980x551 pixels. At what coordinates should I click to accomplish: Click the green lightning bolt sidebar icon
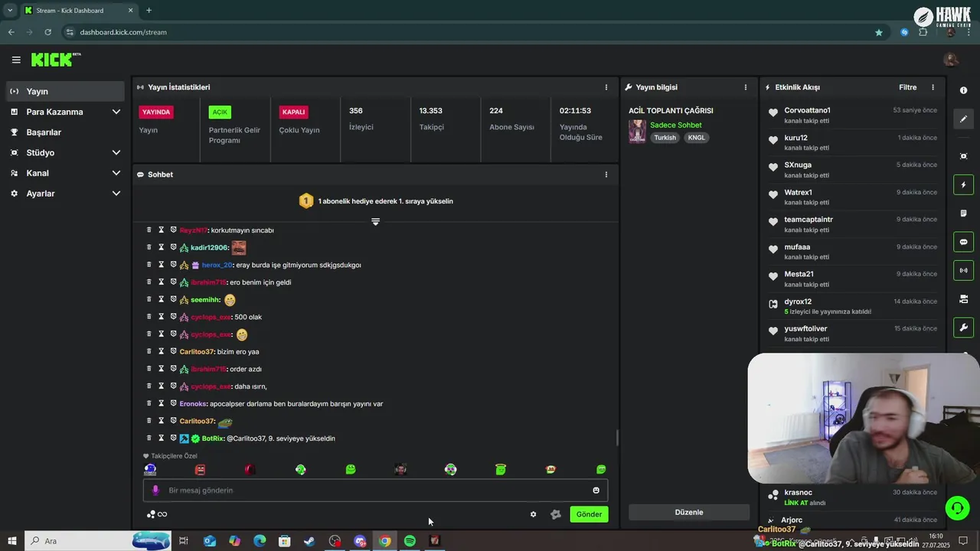(963, 184)
